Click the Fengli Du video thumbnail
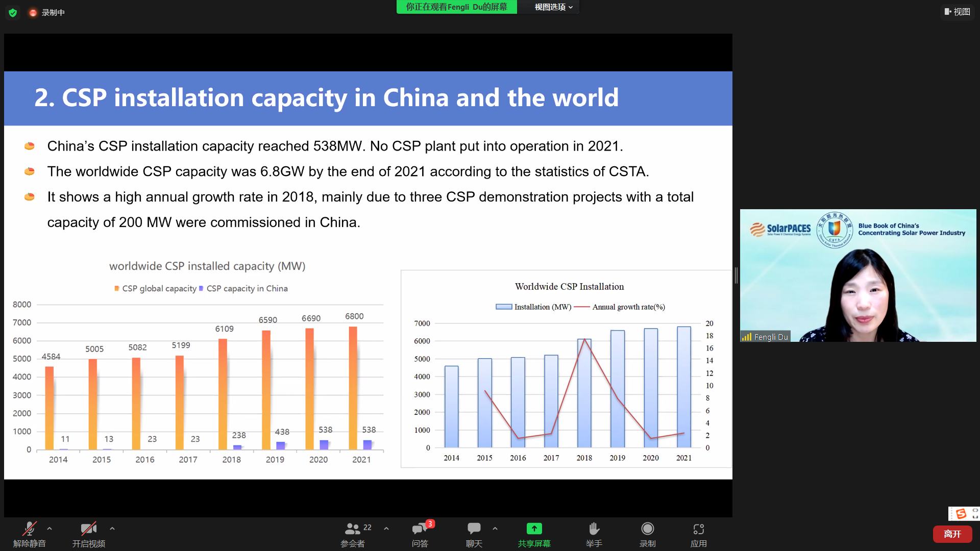This screenshot has width=980, height=551. coord(857,275)
